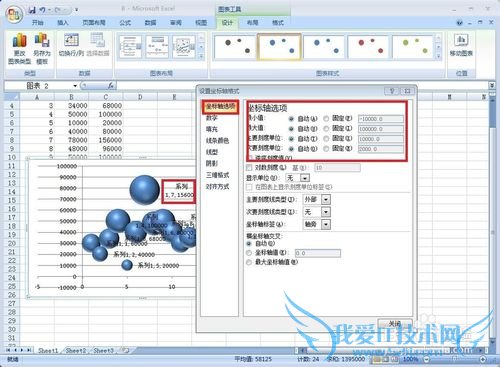This screenshot has height=367, width=500.
Task: Select 最大坐标轴值 radio option
Action: tap(249, 262)
